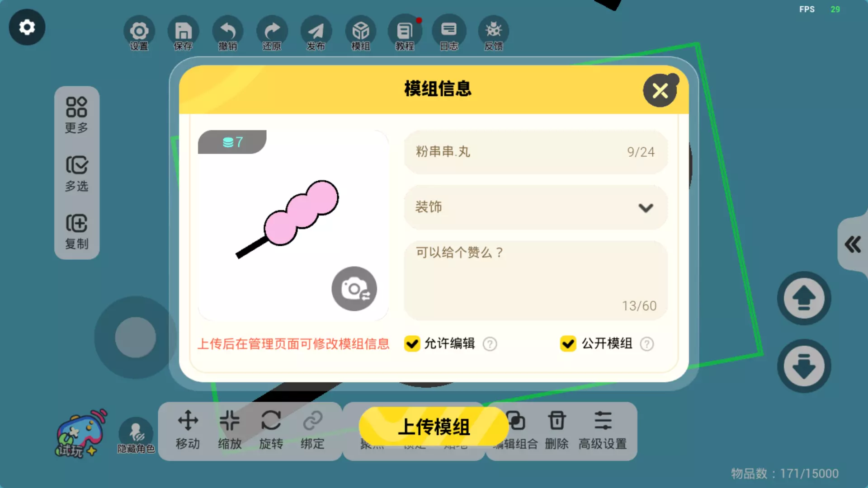Viewport: 868px width, 488px height.
Task: Click the module name field 粉串串.丸
Action: [x=536, y=152]
